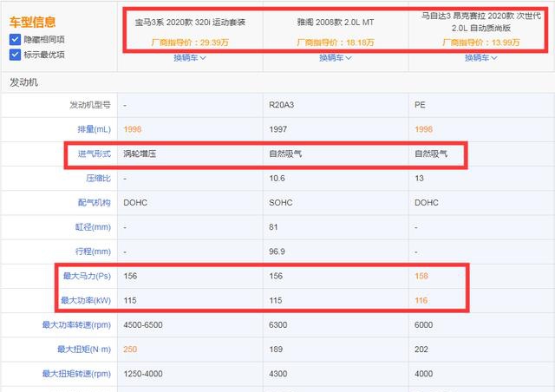Click the 行程(mm) parameter label
The width and height of the screenshot is (555, 392).
click(93, 252)
